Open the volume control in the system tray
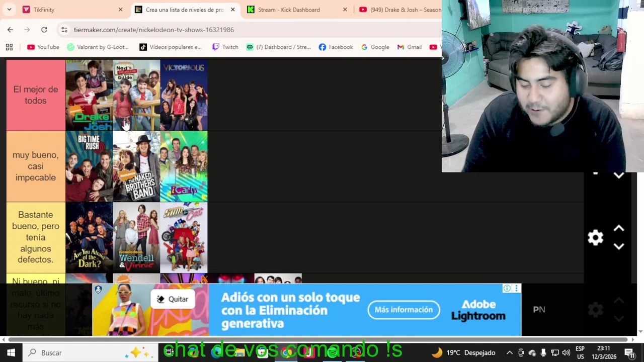The width and height of the screenshot is (644, 362). coord(566,353)
